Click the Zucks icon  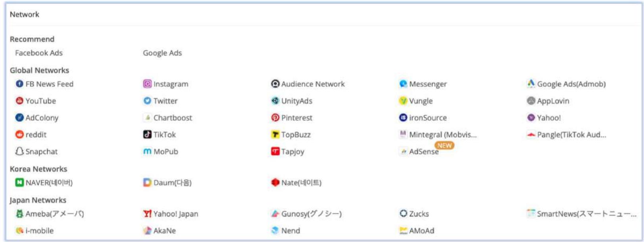coord(403,213)
